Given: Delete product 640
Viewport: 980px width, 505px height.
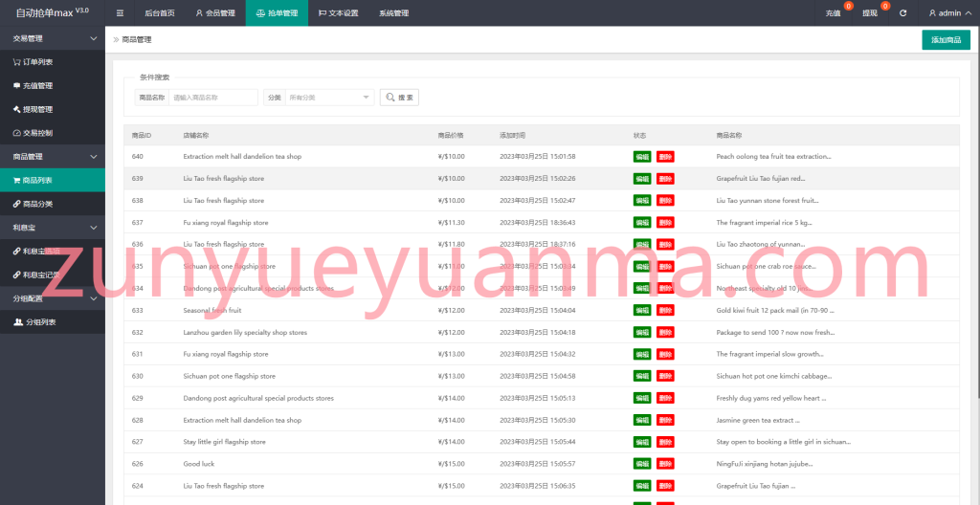Looking at the screenshot, I should (665, 156).
